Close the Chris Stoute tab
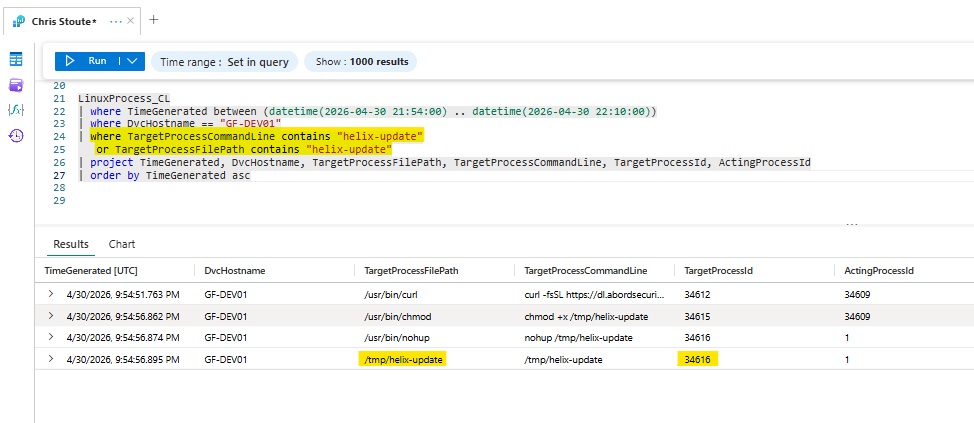This screenshot has height=423, width=974. [130, 21]
